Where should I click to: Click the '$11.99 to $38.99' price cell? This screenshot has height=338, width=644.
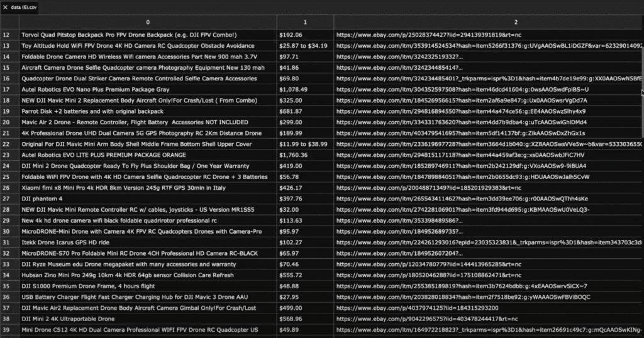(x=305, y=144)
